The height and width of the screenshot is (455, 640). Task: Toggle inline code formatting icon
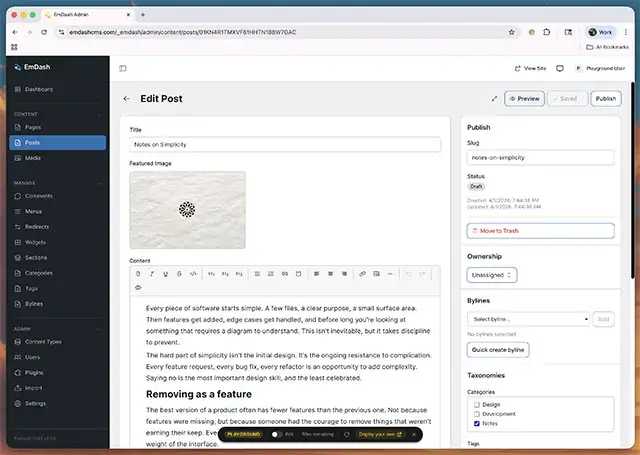tap(193, 274)
